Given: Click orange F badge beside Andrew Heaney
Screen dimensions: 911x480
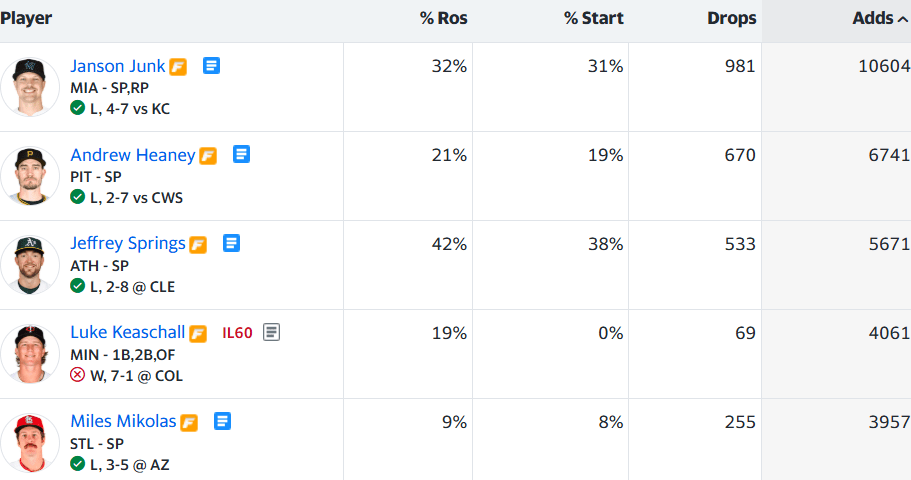Looking at the screenshot, I should (208, 156).
